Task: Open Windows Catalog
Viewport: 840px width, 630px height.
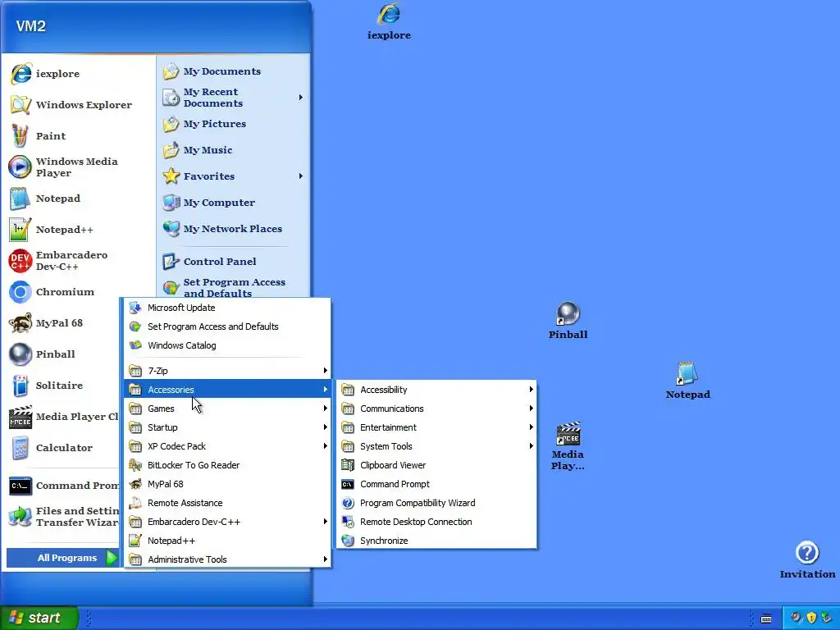Action: pyautogui.click(x=228, y=345)
